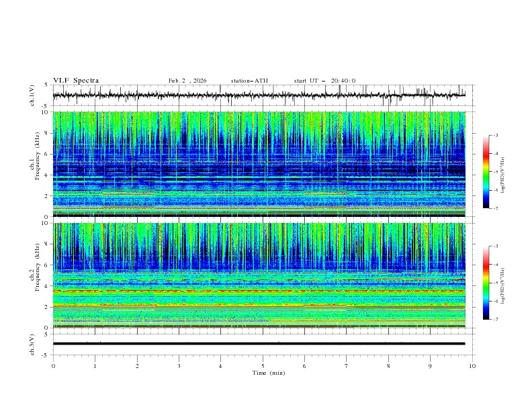Screen dimensions: 532x411
Task: Click the date text 'Feb. 2 , 2026'
Action: click(187, 81)
